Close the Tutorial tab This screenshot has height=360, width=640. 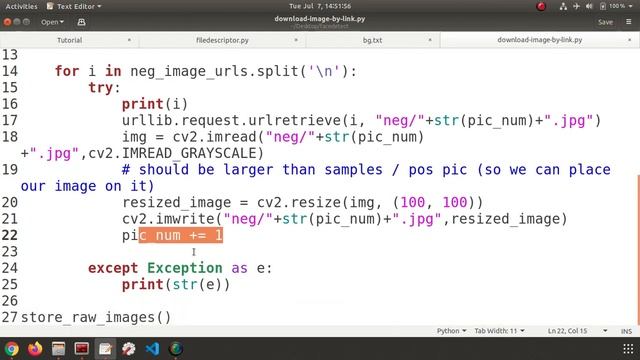[x=129, y=40]
